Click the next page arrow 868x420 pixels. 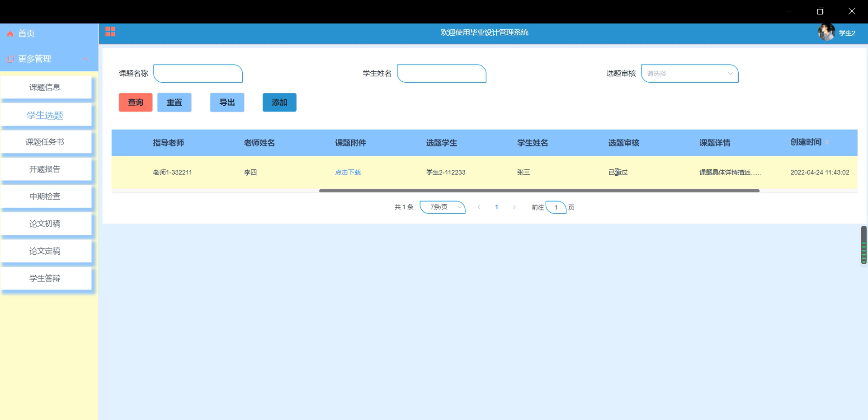pyautogui.click(x=514, y=207)
